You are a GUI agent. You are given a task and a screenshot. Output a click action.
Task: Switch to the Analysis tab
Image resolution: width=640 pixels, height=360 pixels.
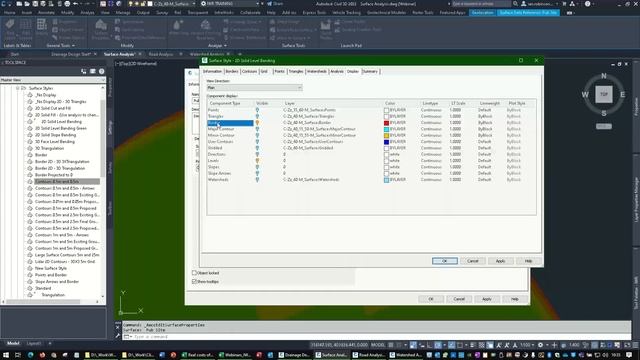coord(337,71)
